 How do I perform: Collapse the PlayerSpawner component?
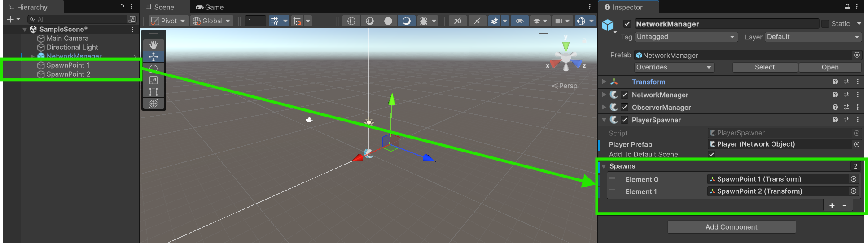(x=604, y=120)
